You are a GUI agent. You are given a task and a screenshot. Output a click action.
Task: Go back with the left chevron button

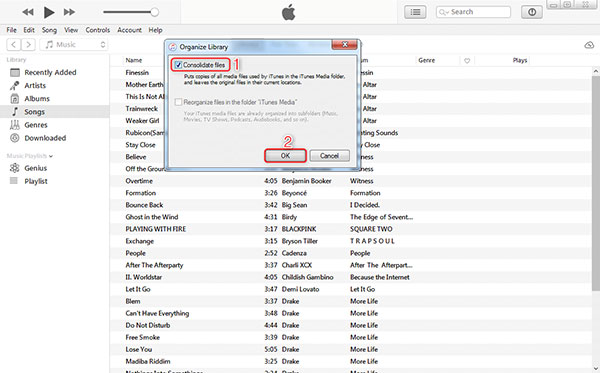point(13,45)
